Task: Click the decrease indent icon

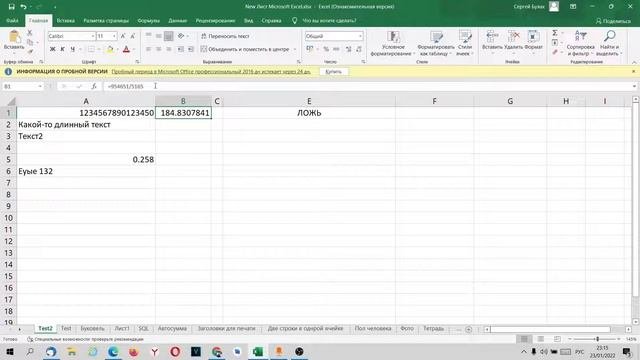Action: tap(180, 49)
